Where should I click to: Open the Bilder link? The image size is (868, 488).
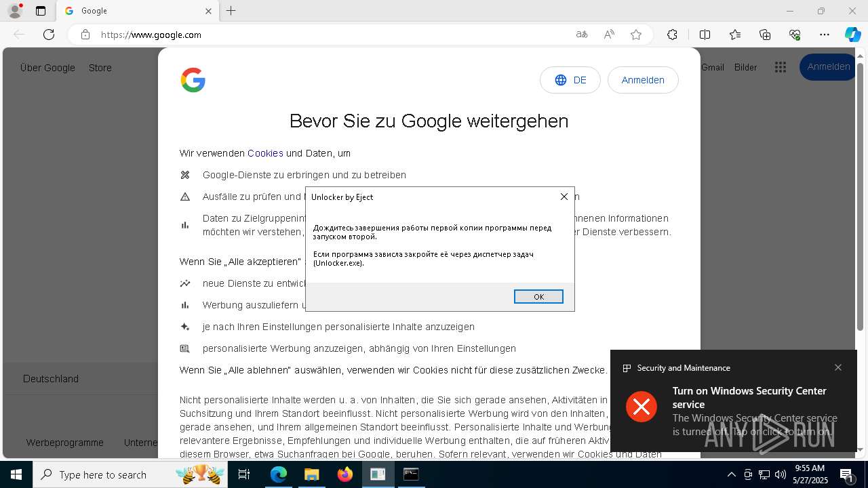point(745,67)
